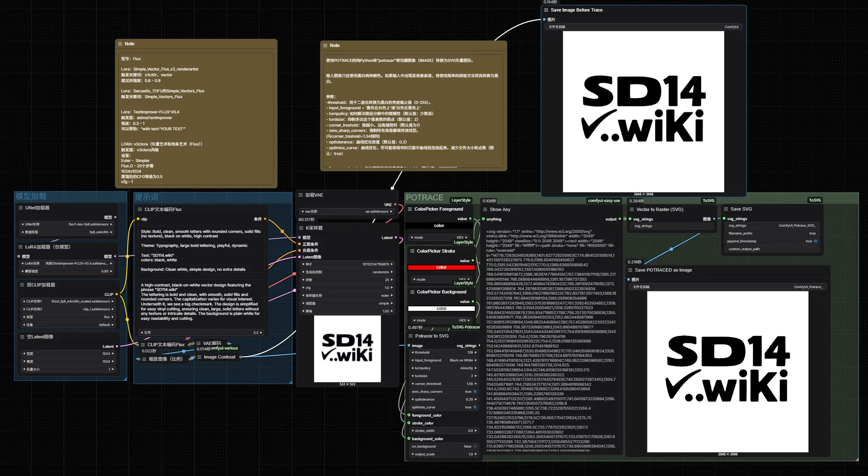
Task: Toggle append_timestamp in Save SVG node
Action: 815,241
